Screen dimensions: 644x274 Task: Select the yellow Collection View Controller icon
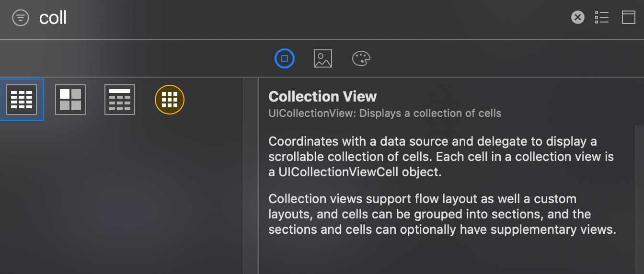(170, 100)
